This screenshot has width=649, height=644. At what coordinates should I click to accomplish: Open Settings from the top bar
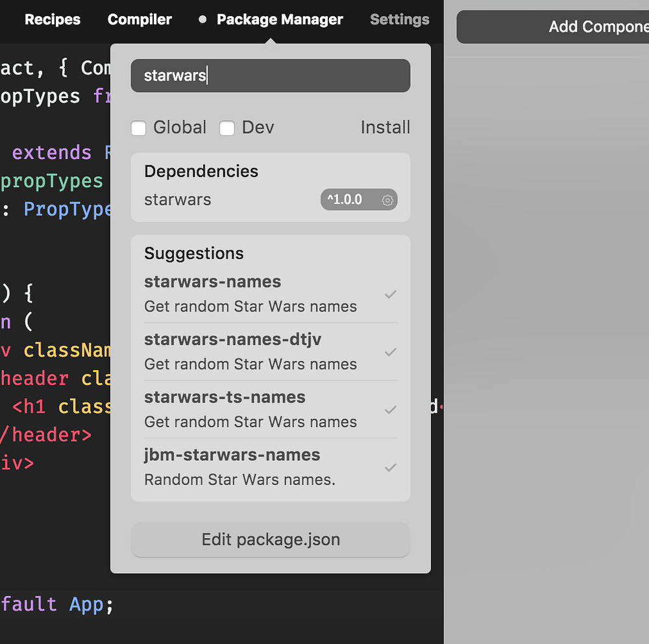click(x=399, y=19)
